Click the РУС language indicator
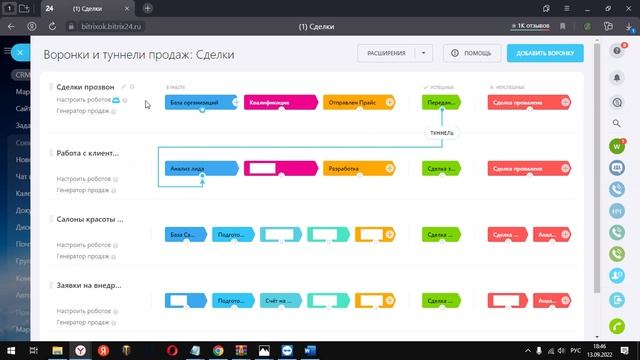The width and height of the screenshot is (640, 360). pyautogui.click(x=576, y=351)
